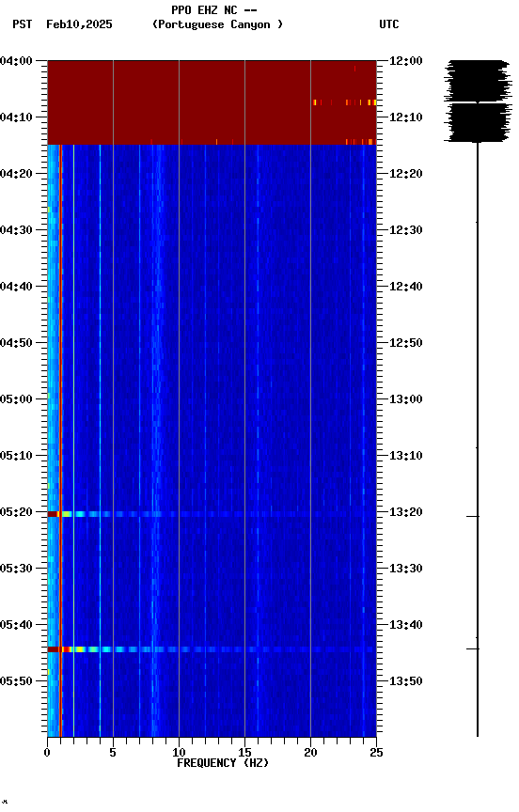Click the '13:00' UTC time label
The height and width of the screenshot is (812, 519).
(406, 399)
